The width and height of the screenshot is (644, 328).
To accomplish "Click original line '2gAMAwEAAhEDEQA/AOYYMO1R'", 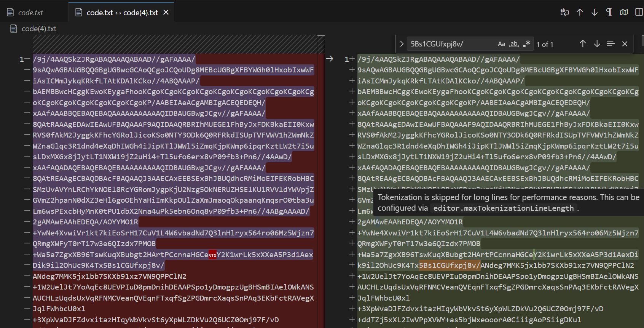I will coord(85,222).
